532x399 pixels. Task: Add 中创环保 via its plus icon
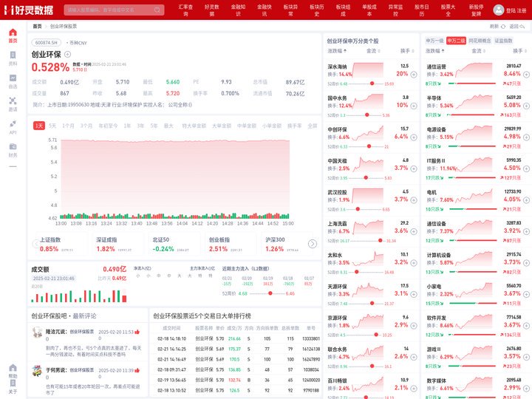click(414, 137)
